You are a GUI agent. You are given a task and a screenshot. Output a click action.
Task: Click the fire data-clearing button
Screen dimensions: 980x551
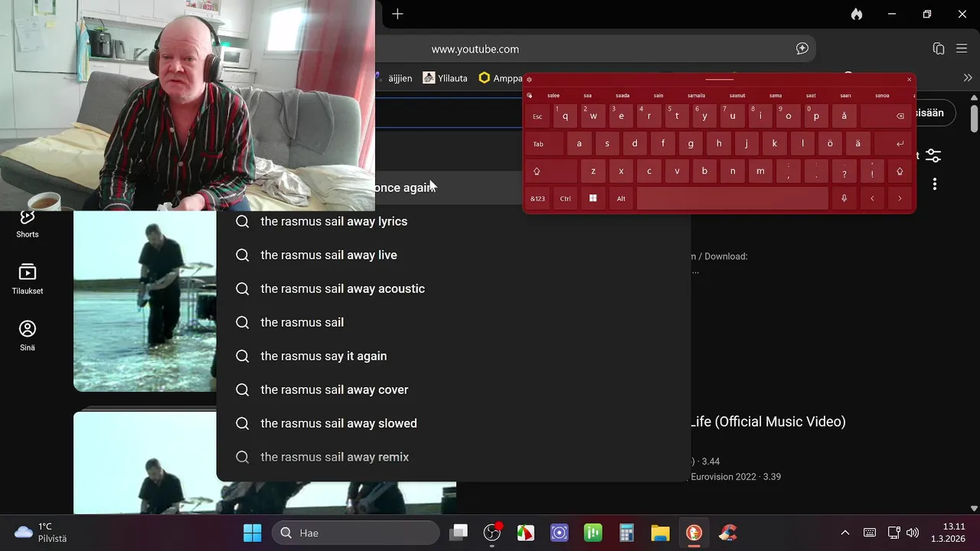857,14
